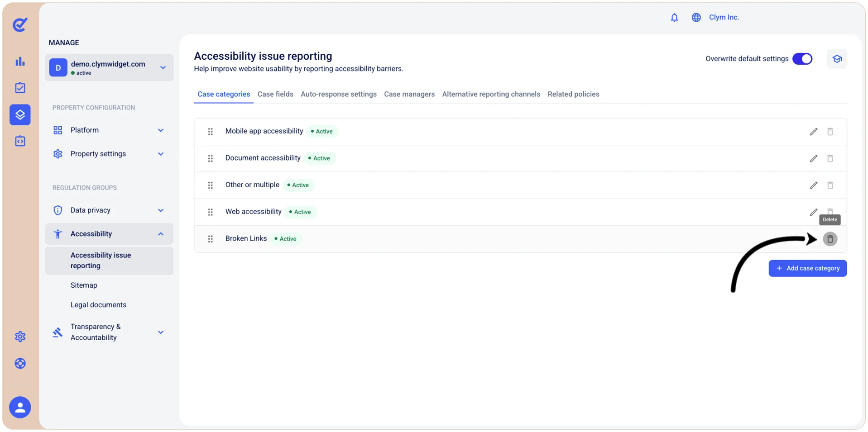Open the user profile avatar icon

coord(20,407)
